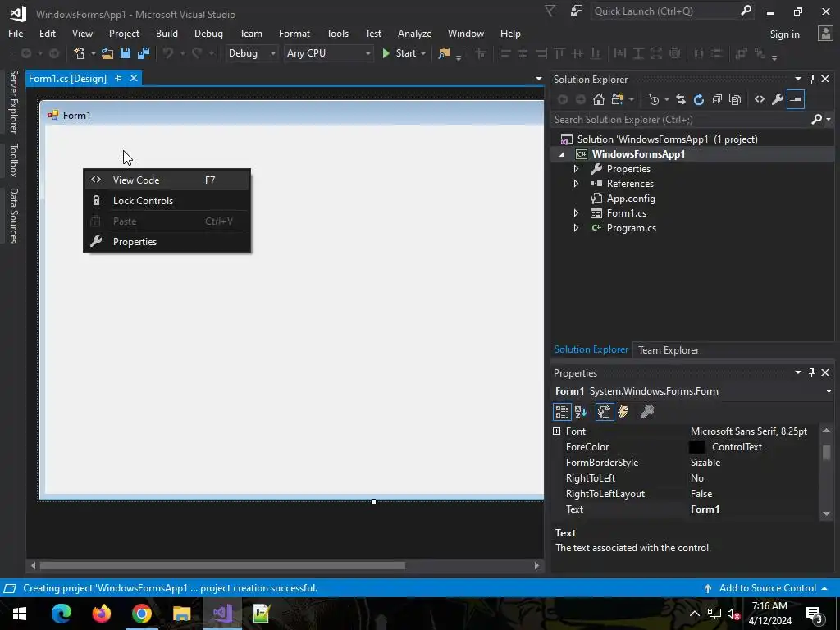Viewport: 840px width, 630px height.
Task: Close the Form1.cs [Design] tab
Action: (134, 78)
